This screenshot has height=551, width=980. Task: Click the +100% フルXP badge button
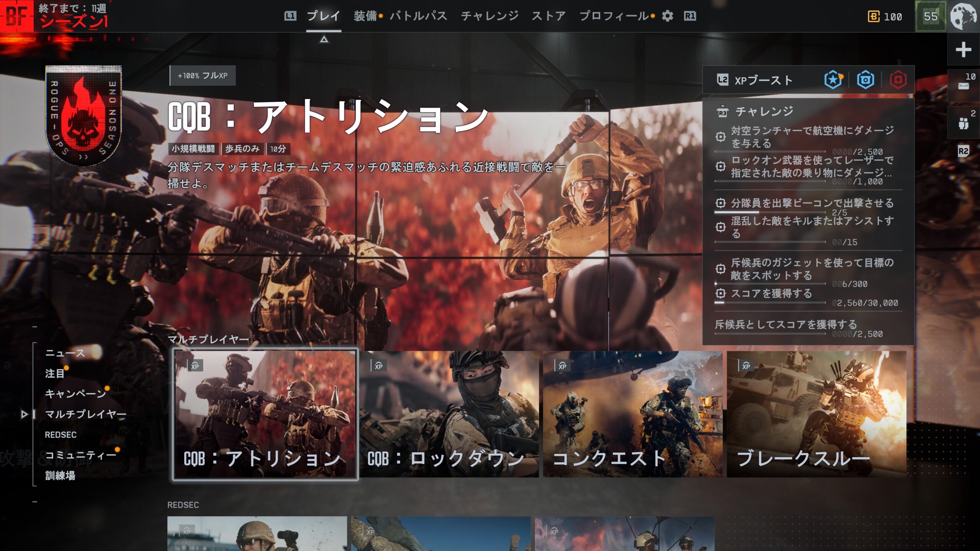[x=203, y=76]
